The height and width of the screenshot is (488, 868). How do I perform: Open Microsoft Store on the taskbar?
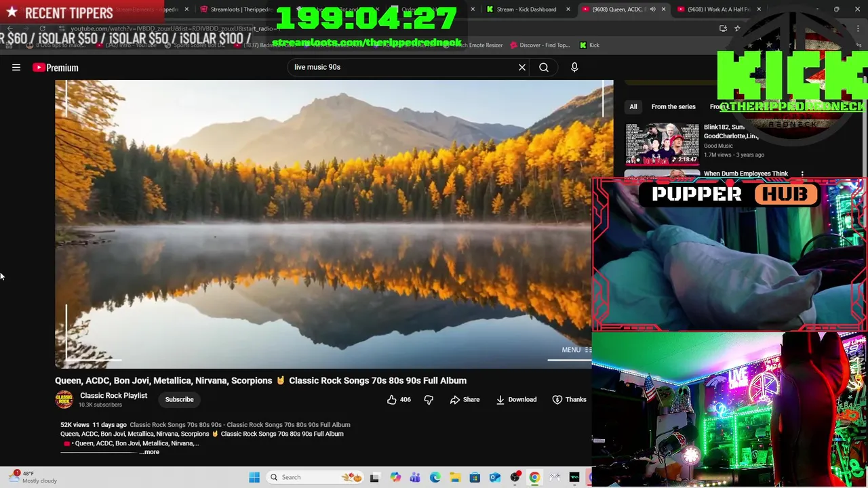pyautogui.click(x=475, y=477)
